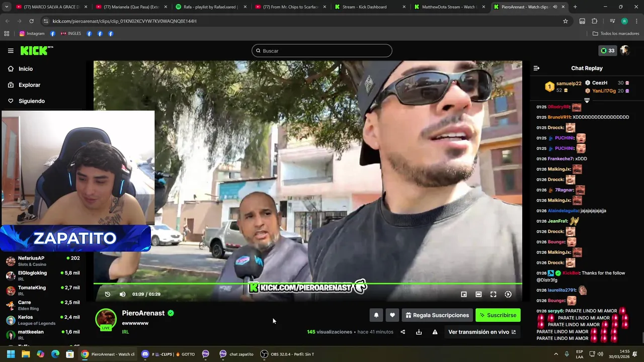Follow PieroArenast with heart button
The width and height of the screenshot is (644, 362).
click(392, 315)
